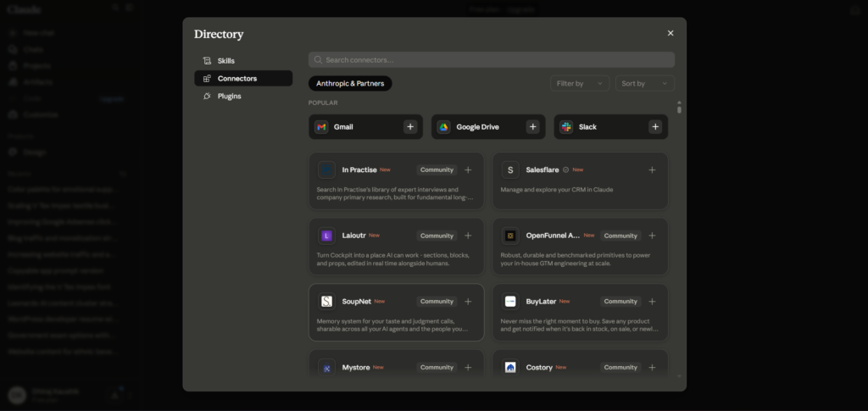Add the Google Drive connector
Screen dimensions: 868x411
(x=532, y=126)
